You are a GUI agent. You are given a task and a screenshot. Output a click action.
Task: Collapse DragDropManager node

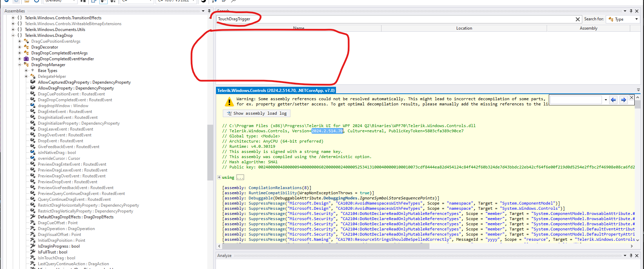point(20,65)
